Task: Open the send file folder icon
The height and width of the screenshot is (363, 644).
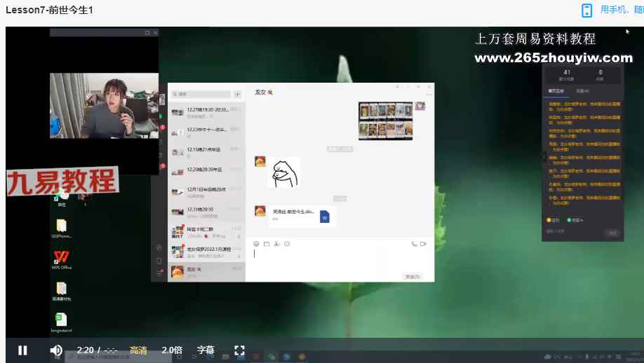Action: pos(267,244)
